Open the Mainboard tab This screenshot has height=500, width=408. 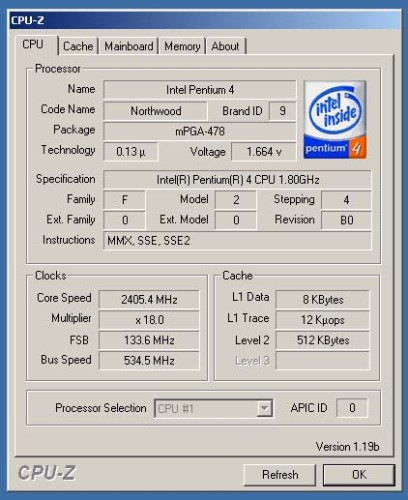pyautogui.click(x=129, y=46)
